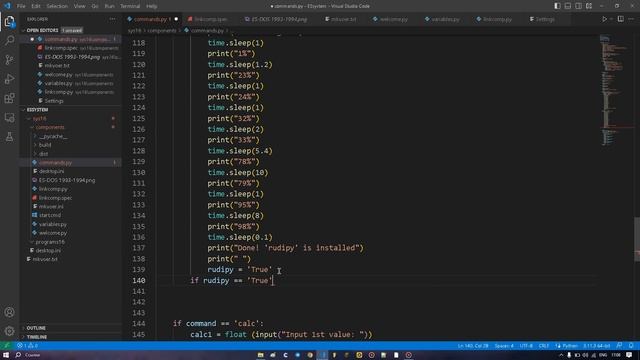The height and width of the screenshot is (360, 640).
Task: Open the Run menu
Action: click(x=109, y=6)
